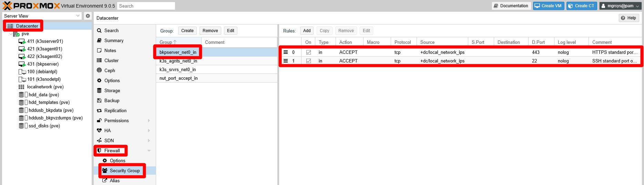Open the mgrsys@pam user menu

pos(621,6)
